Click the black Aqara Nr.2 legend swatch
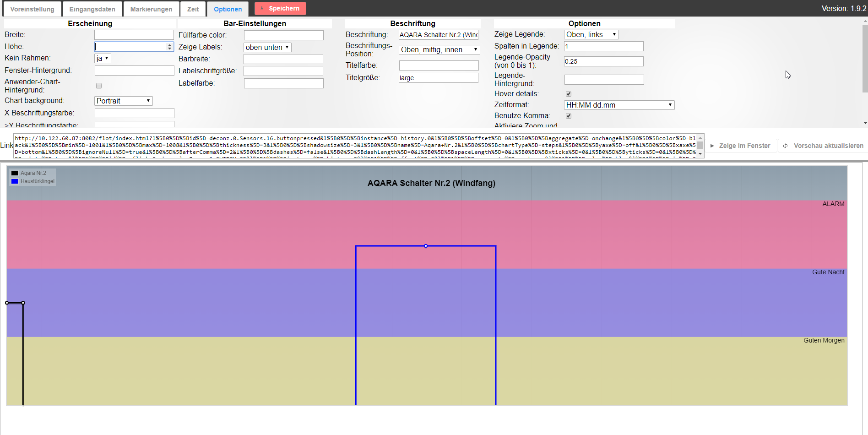This screenshot has width=868, height=435. point(15,173)
